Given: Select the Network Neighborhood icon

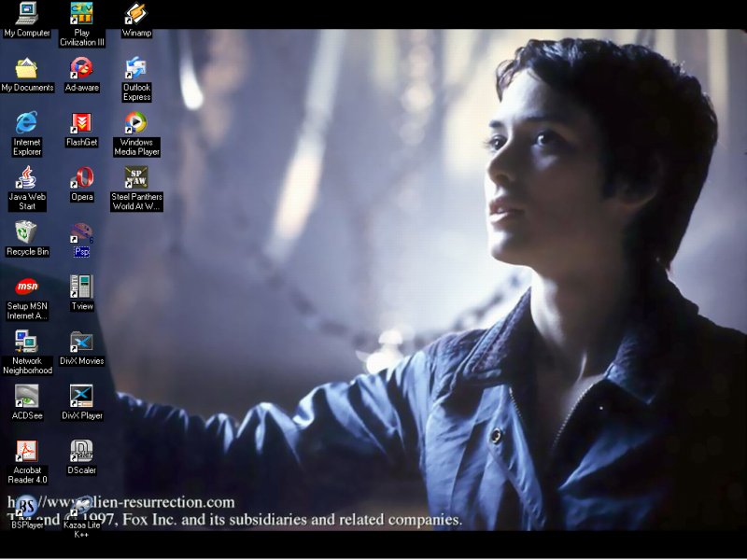Looking at the screenshot, I should point(27,342).
